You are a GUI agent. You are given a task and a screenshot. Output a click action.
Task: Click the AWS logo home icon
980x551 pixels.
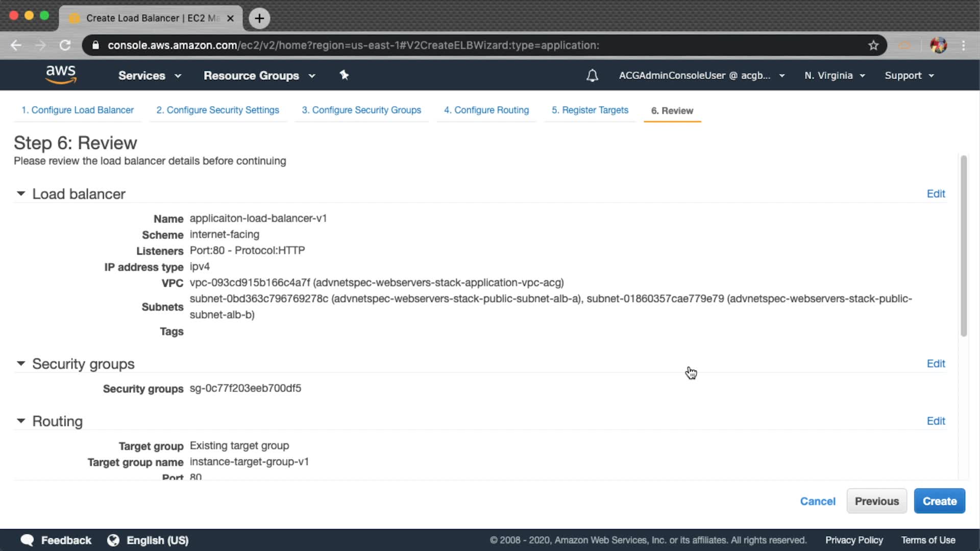[x=61, y=74]
